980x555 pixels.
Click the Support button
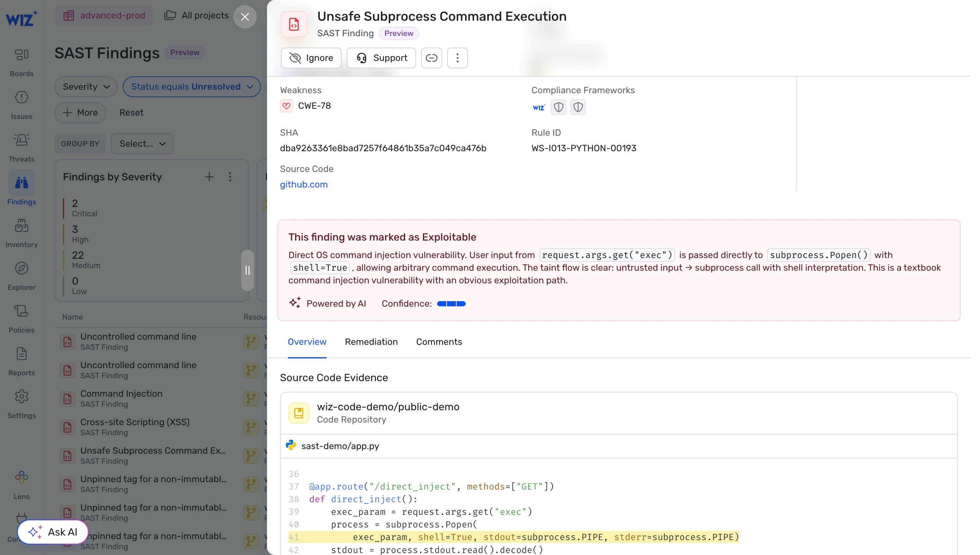(x=381, y=58)
